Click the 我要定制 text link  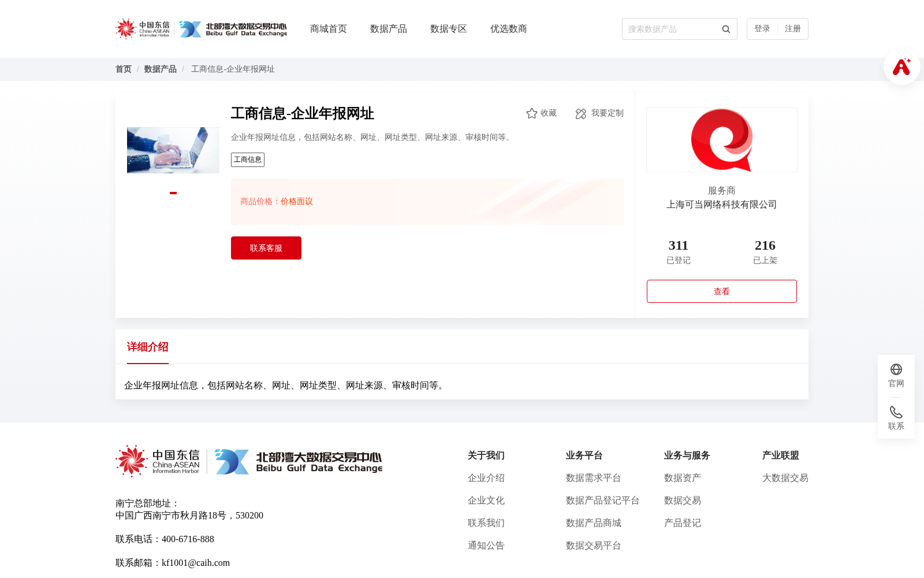(x=608, y=113)
